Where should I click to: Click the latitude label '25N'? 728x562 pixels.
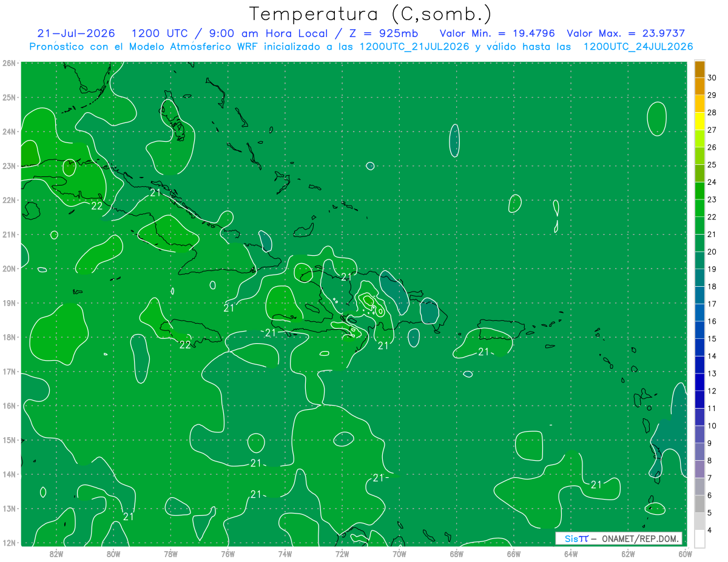[x=9, y=97]
